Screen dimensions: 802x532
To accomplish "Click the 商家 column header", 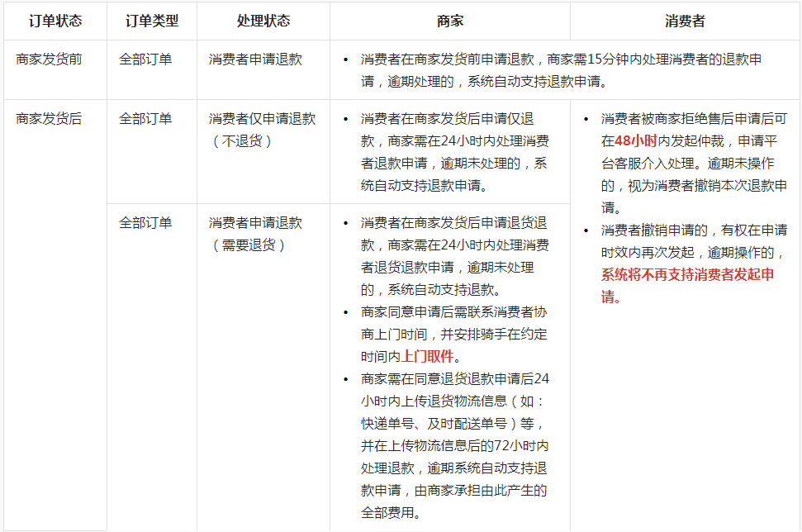I will pyautogui.click(x=449, y=21).
